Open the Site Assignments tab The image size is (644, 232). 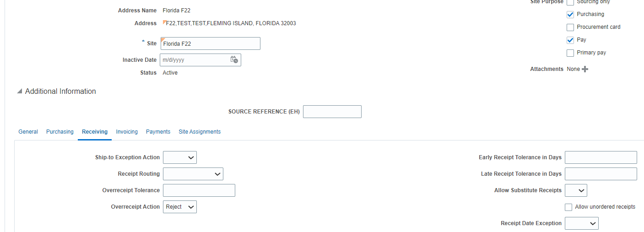tap(200, 132)
